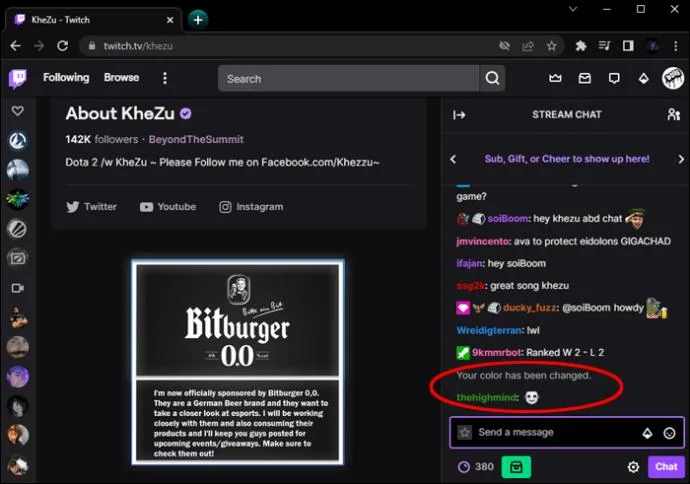Share this page via address bar icon
Screen dimensions: 690x484
(528, 46)
